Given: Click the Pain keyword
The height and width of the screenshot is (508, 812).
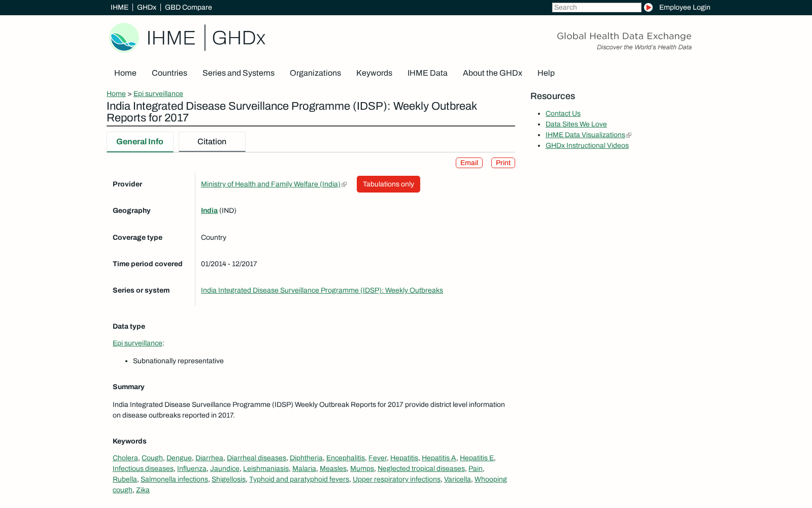Looking at the screenshot, I should click(476, 468).
